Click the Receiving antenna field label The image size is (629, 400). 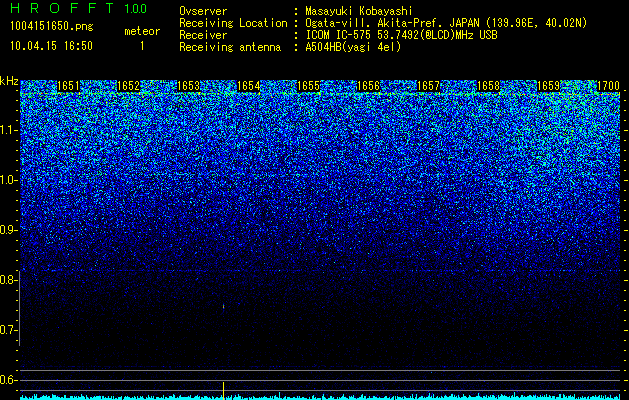pyautogui.click(x=230, y=47)
